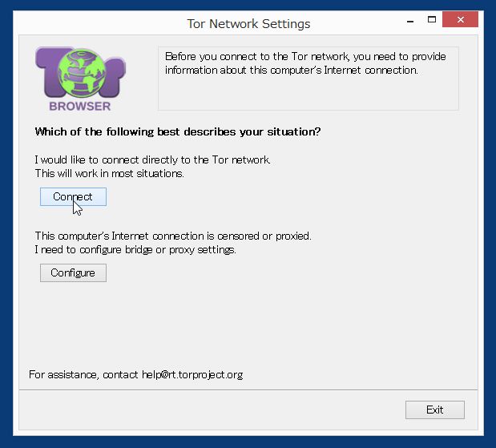The height and width of the screenshot is (448, 496).
Task: Click 'I would like to connect directly' text
Action: [x=153, y=159]
